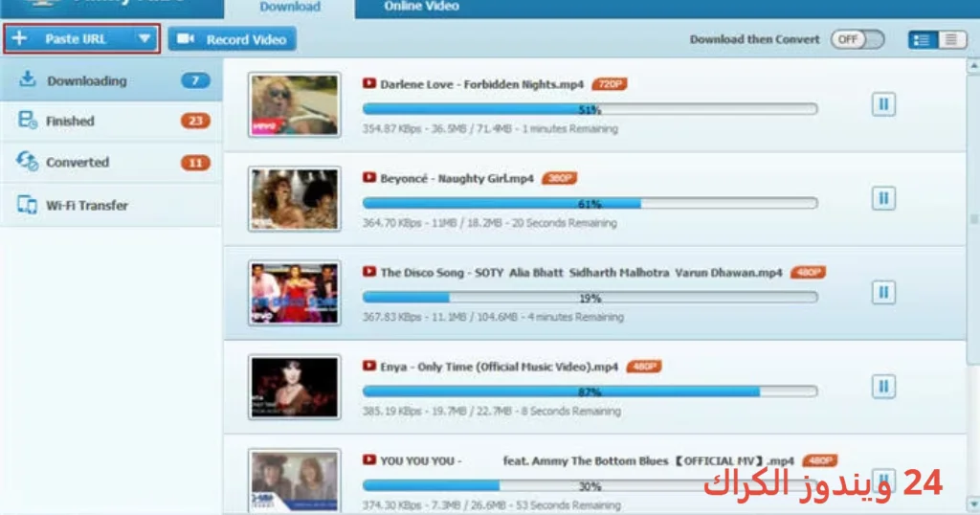This screenshot has width=980, height=515.
Task: Click title Darlene Love - Forbidden Nights.mp4
Action: pos(482,84)
